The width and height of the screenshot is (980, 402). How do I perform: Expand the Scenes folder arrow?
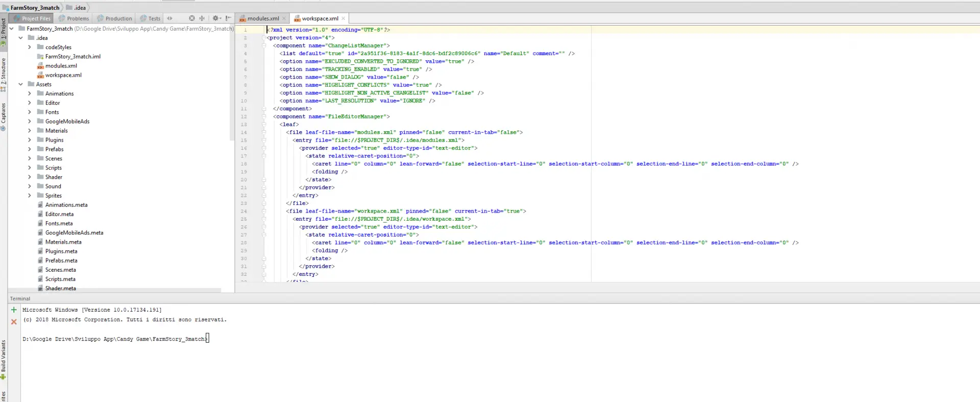[30, 158]
